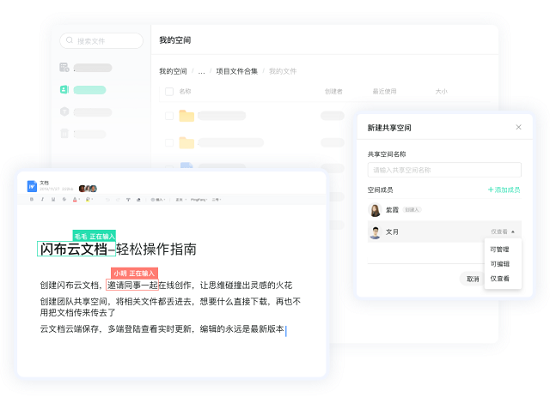Image resolution: width=550 pixels, height=403 pixels.
Task: Select the first sidebar item icon
Action: coord(64,67)
